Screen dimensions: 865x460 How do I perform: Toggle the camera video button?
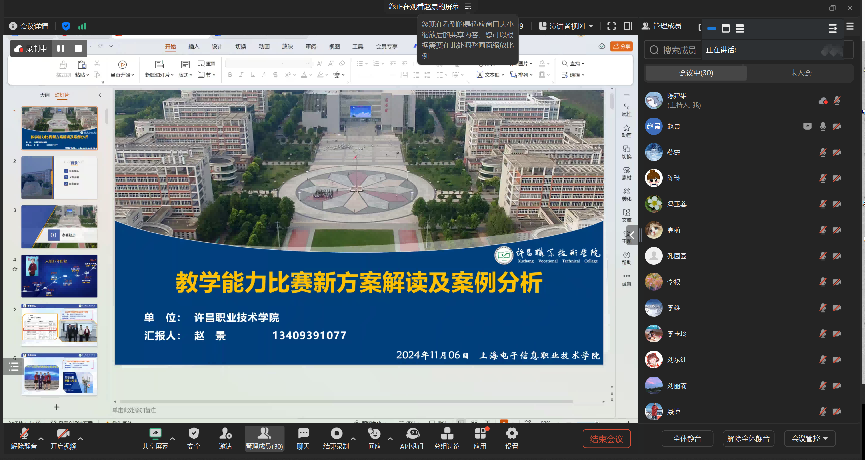(62, 437)
